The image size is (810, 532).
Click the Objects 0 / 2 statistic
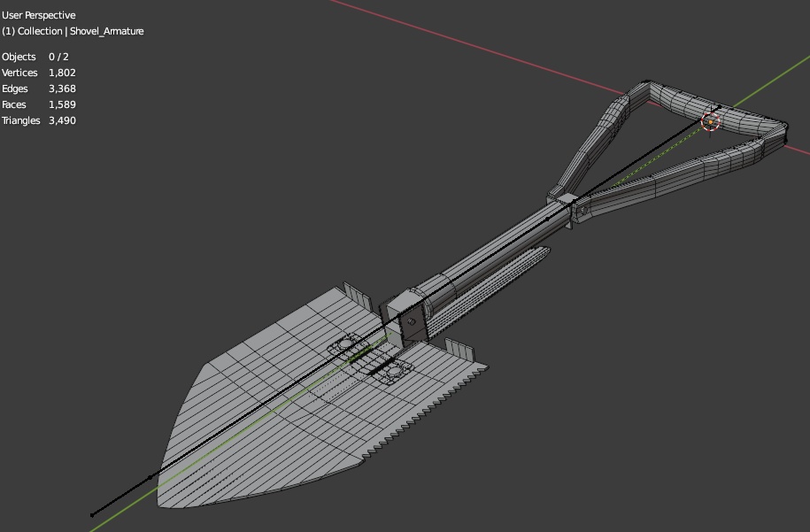tap(37, 56)
